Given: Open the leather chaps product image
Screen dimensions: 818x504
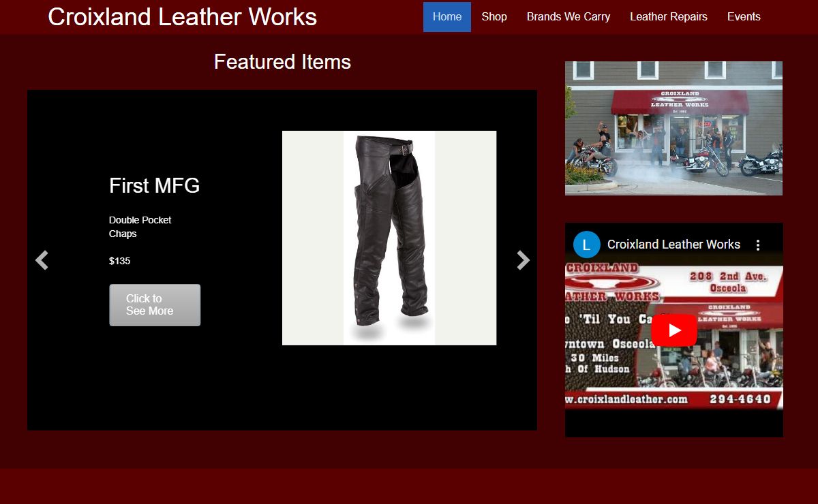Looking at the screenshot, I should [x=389, y=238].
